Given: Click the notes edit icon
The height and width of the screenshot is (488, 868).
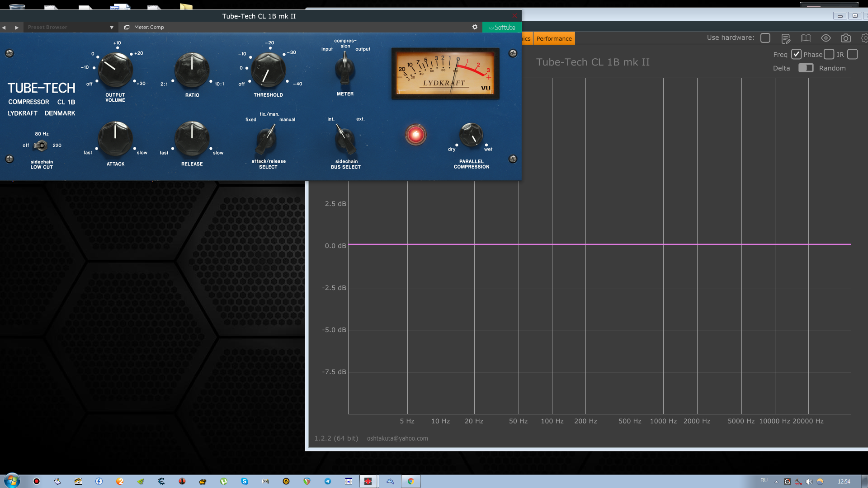Looking at the screenshot, I should tap(786, 38).
